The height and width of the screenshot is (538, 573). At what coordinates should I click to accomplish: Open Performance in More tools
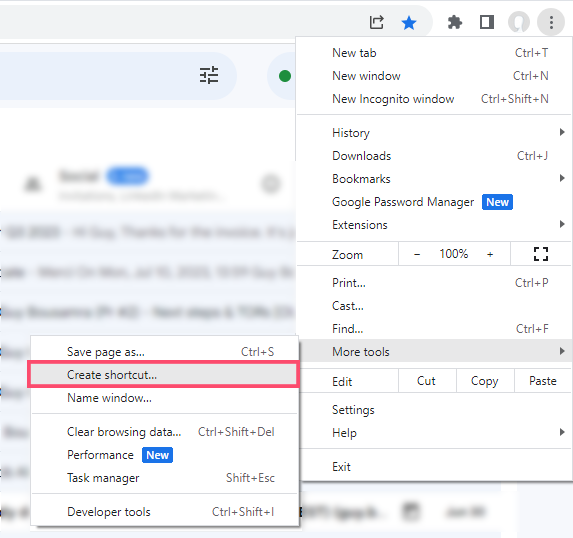[x=164, y=455]
